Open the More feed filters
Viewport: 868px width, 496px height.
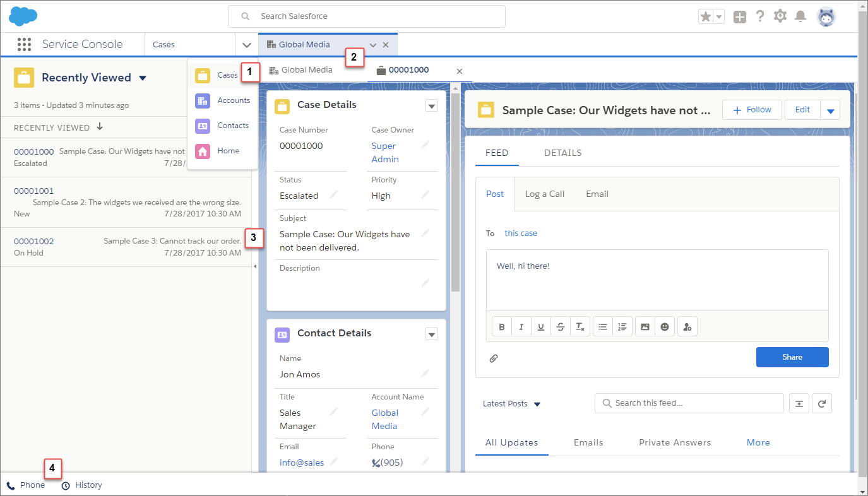click(x=758, y=442)
